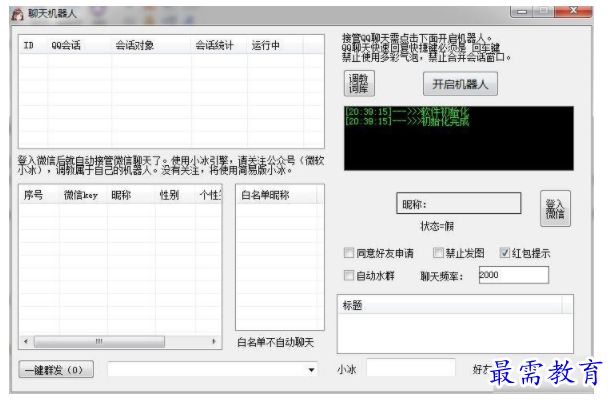
Task: Click the 序号 column header
Action: click(39, 195)
